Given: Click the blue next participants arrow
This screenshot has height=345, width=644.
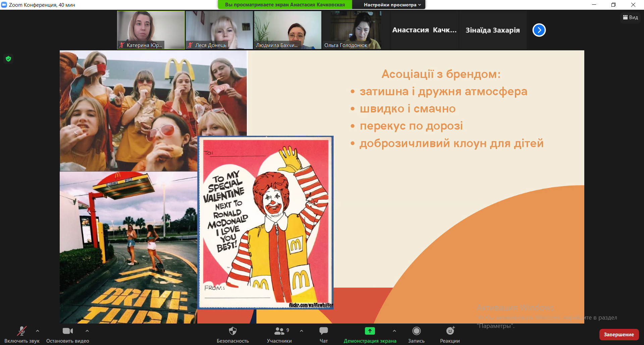Looking at the screenshot, I should pyautogui.click(x=539, y=30).
